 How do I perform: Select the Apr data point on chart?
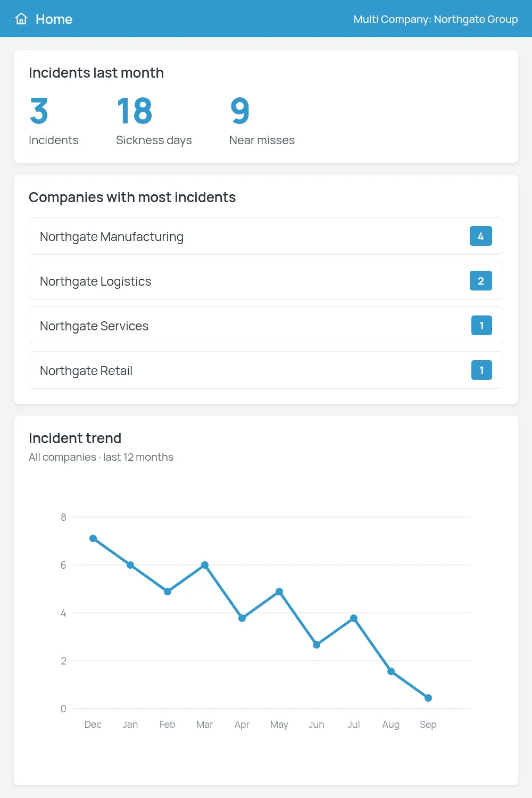(242, 618)
